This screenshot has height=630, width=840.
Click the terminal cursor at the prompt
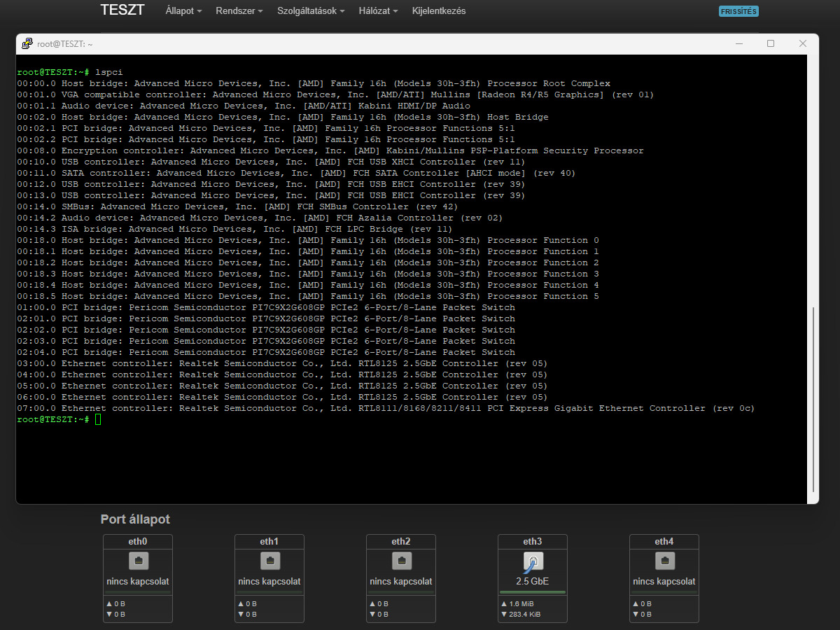coord(98,419)
